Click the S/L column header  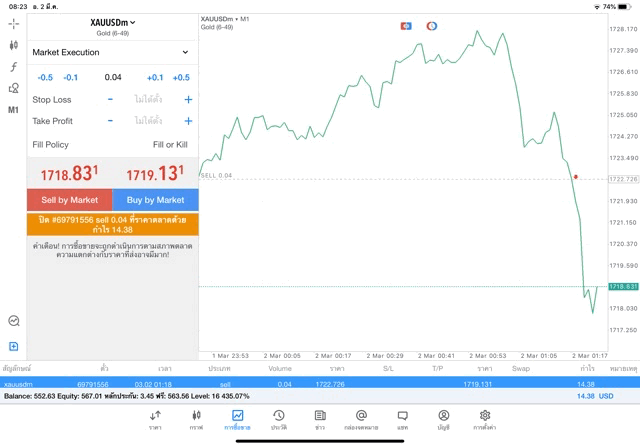tap(388, 368)
